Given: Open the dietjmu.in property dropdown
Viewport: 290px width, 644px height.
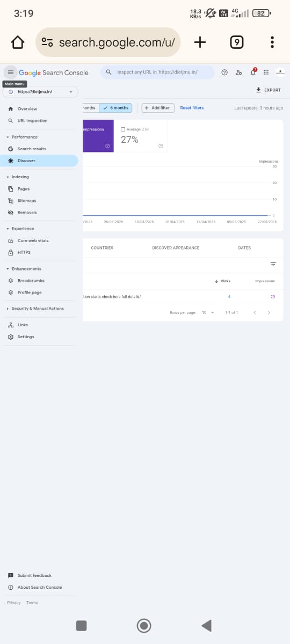Looking at the screenshot, I should pos(40,92).
